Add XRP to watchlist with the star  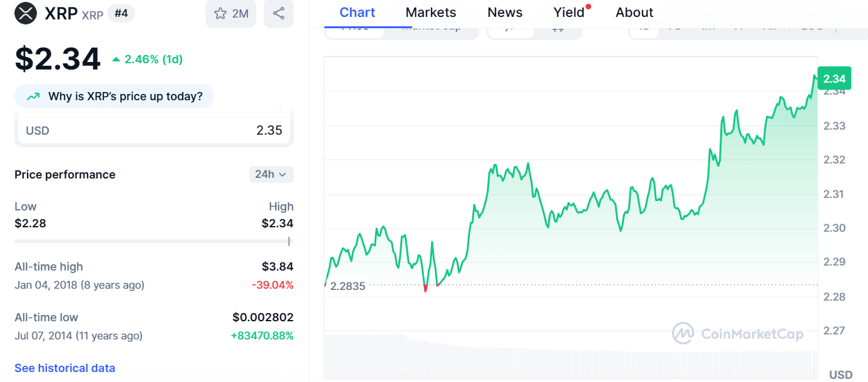pyautogui.click(x=230, y=13)
